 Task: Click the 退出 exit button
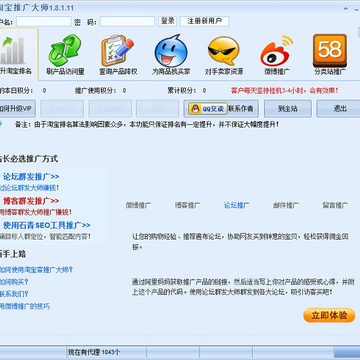pos(339,109)
